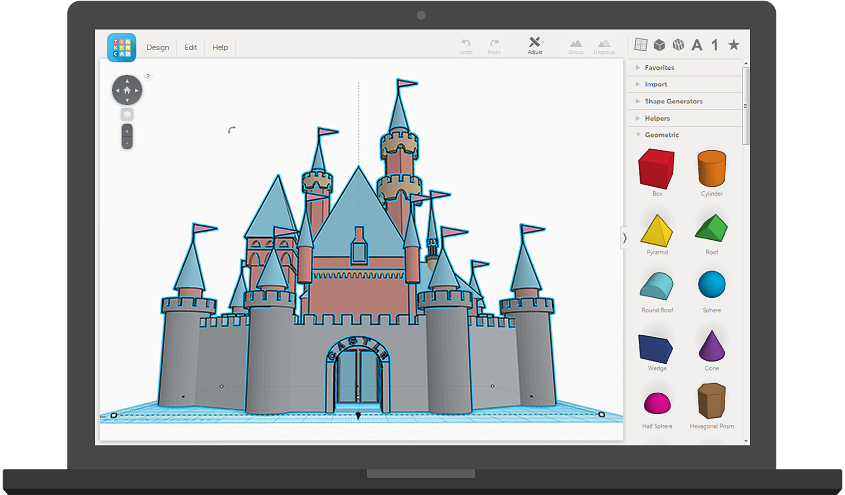Click the Redo button

tap(494, 46)
